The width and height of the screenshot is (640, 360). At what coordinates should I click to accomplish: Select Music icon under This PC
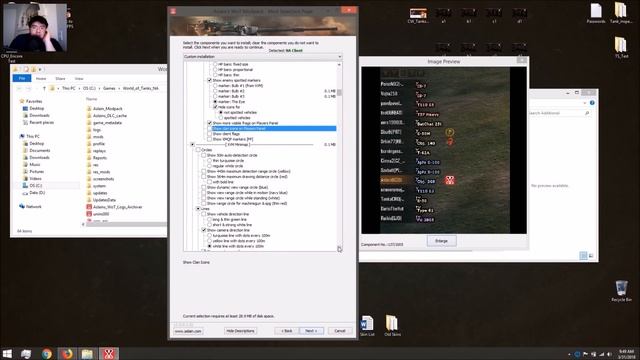coord(25,164)
